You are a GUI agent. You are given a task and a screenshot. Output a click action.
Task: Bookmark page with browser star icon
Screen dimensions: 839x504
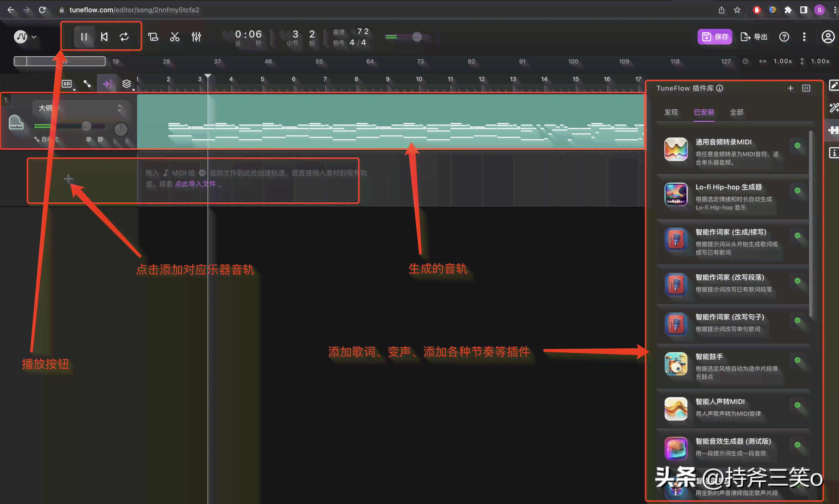coord(737,10)
